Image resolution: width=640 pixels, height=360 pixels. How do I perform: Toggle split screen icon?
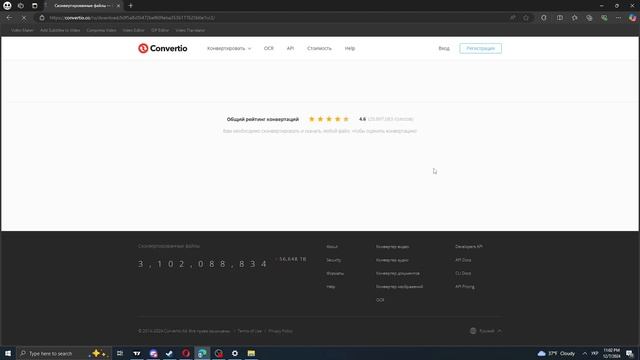(560, 18)
